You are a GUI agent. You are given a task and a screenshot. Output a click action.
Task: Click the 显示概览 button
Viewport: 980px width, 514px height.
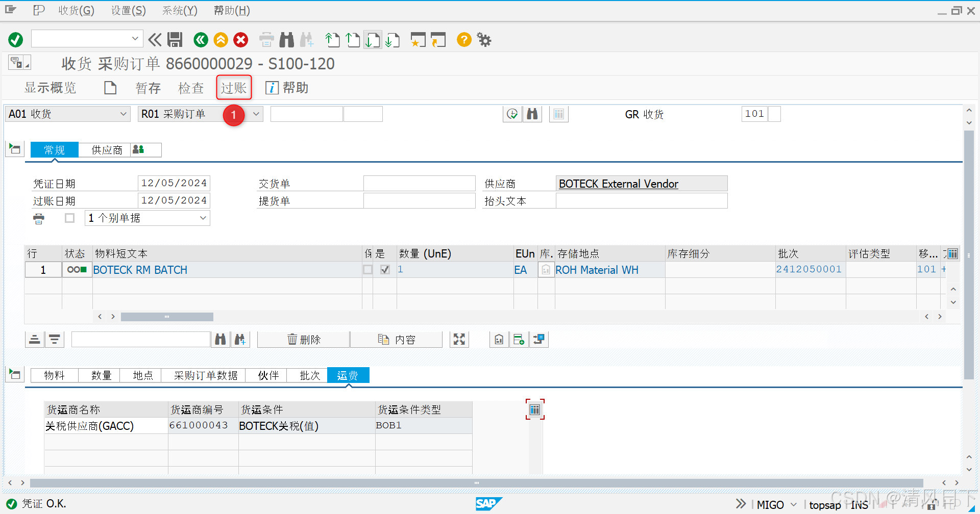click(50, 88)
